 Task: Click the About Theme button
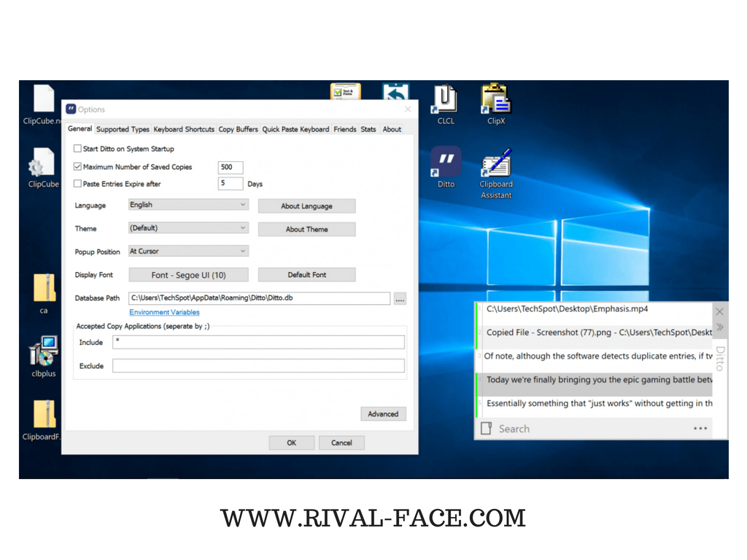click(307, 229)
